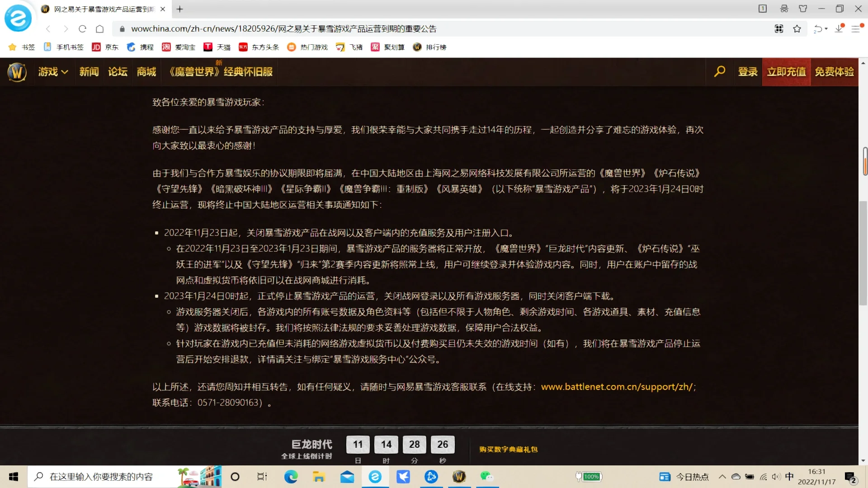
Task: Open 《魔兽世界》经典怀旧服 nav item
Action: [x=221, y=72]
